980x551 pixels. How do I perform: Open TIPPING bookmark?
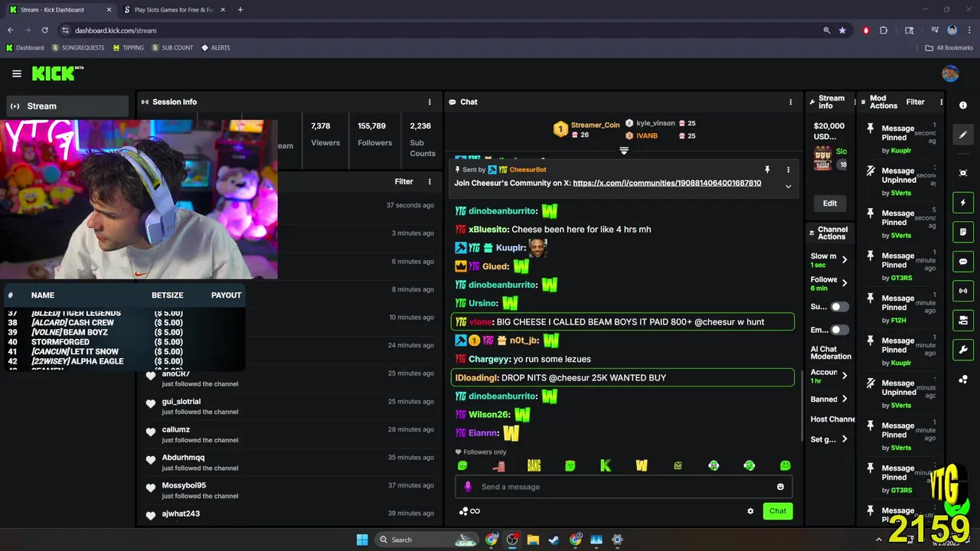click(128, 47)
